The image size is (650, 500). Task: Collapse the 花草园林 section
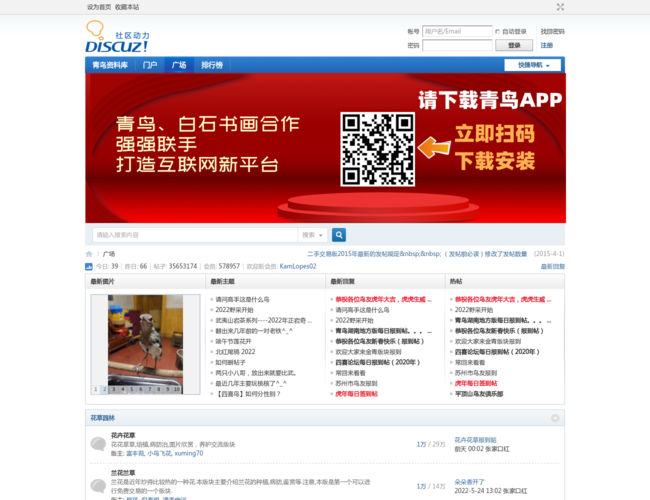point(555,418)
